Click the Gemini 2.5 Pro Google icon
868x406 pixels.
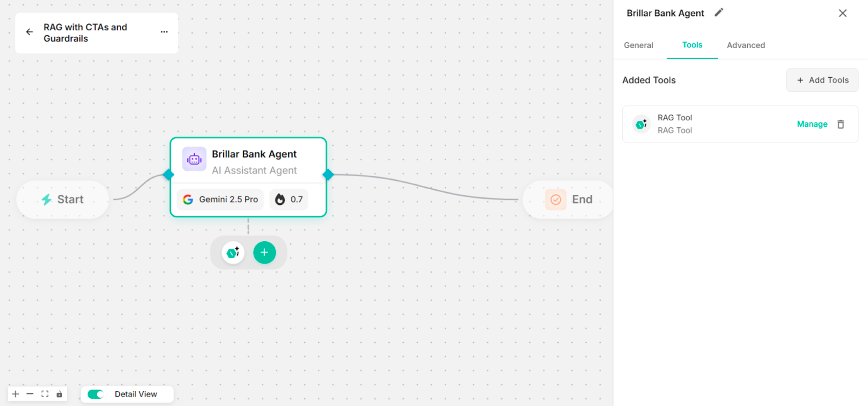pyautogui.click(x=188, y=199)
